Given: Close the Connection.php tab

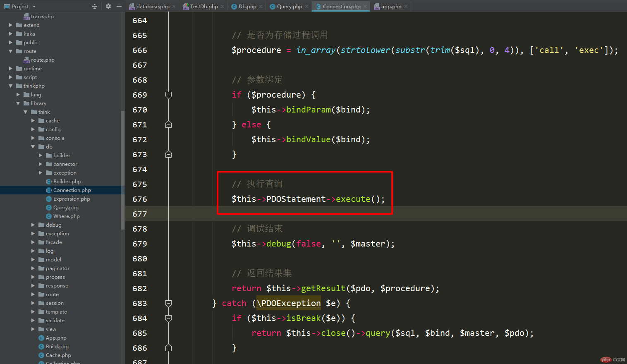Looking at the screenshot, I should [365, 7].
